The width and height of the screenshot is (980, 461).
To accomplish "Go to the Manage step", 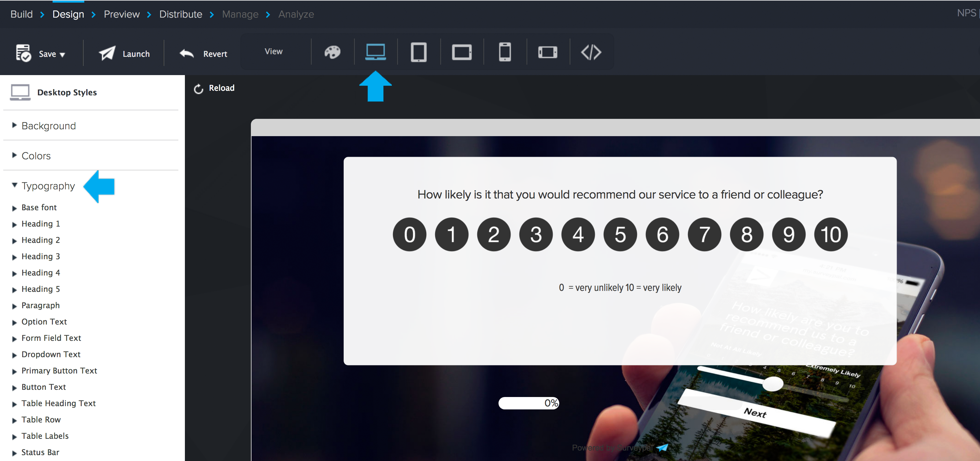I will (x=240, y=14).
